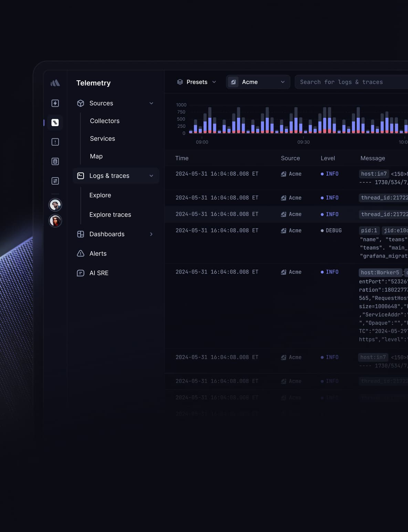Screen dimensions: 408x532
Task: Collapse the Logs & traces chevron
Action: [151, 176]
